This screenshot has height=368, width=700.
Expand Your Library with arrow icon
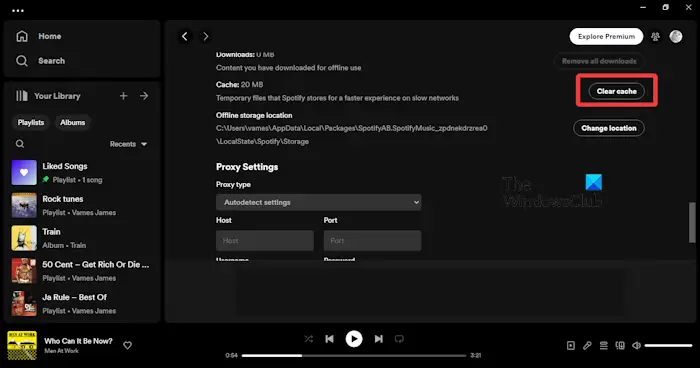[x=144, y=96]
